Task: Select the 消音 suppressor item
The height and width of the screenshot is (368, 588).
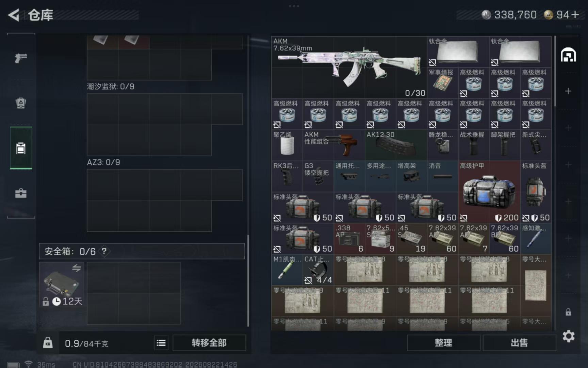Action: (442, 177)
